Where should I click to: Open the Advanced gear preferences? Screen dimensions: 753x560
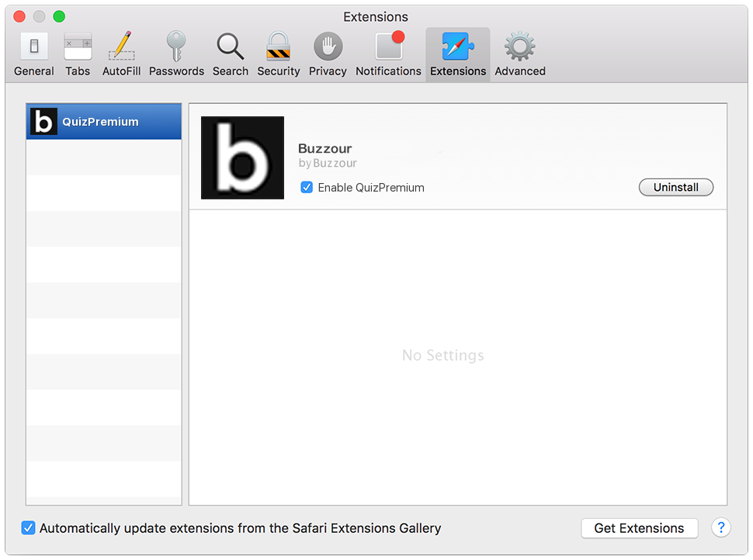pos(520,54)
